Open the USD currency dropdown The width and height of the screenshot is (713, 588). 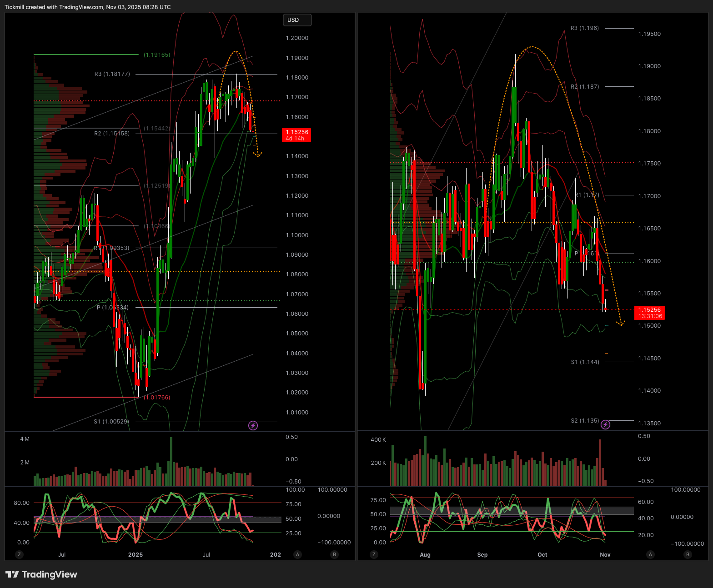point(297,20)
